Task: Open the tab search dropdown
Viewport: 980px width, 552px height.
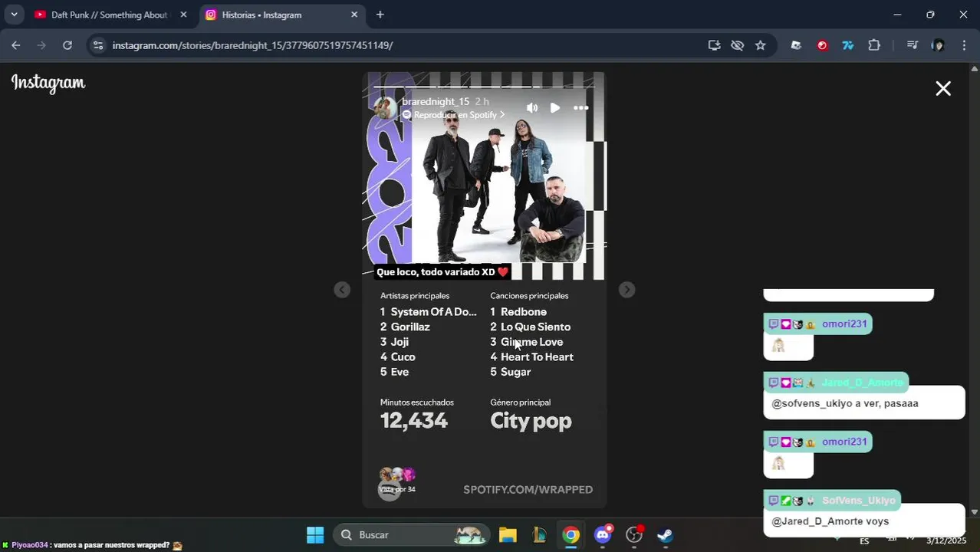Action: [x=14, y=15]
